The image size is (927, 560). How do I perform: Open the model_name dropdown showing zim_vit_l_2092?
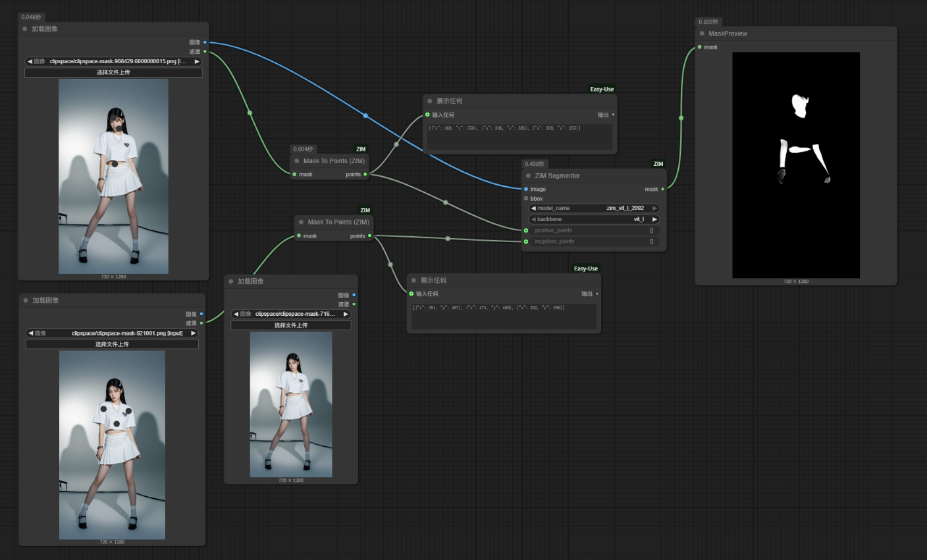tap(594, 208)
